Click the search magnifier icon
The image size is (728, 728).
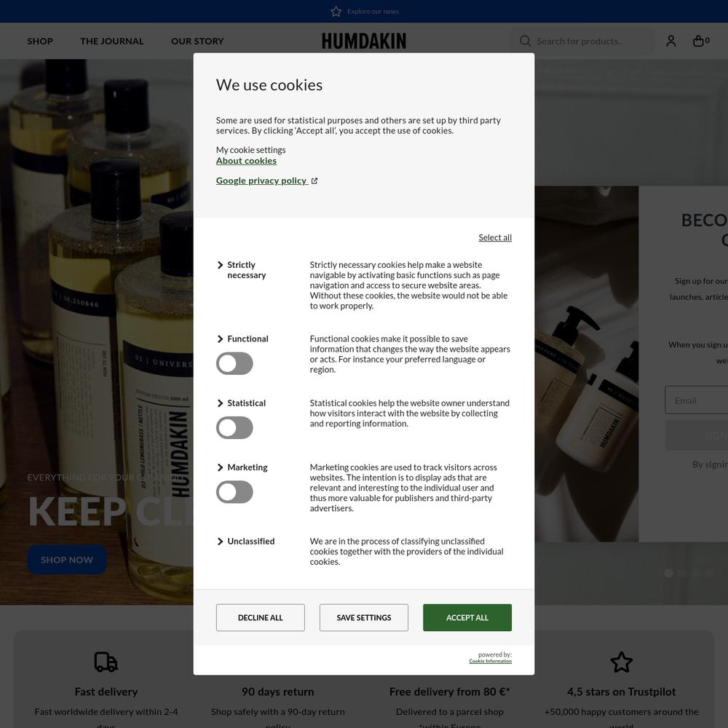(525, 41)
